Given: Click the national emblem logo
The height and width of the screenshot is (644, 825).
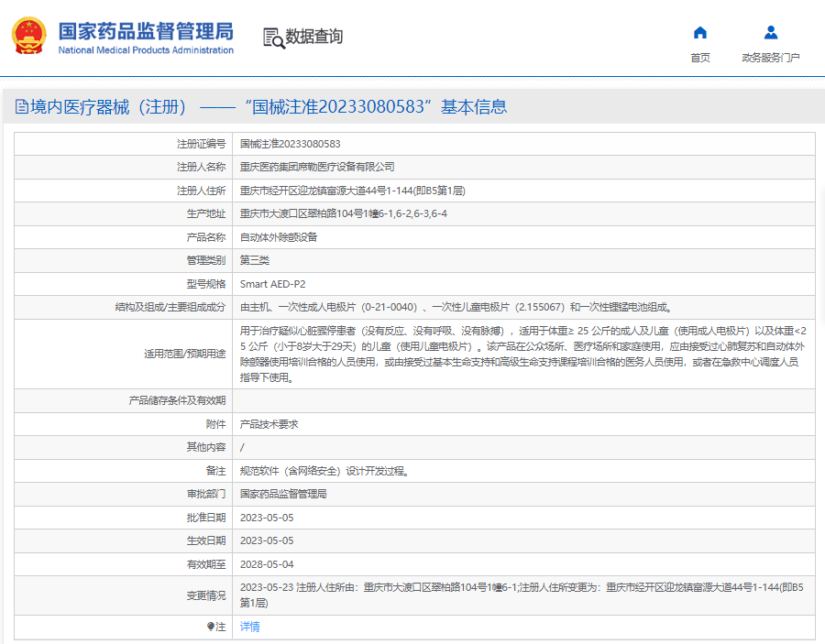Looking at the screenshot, I should click(29, 36).
